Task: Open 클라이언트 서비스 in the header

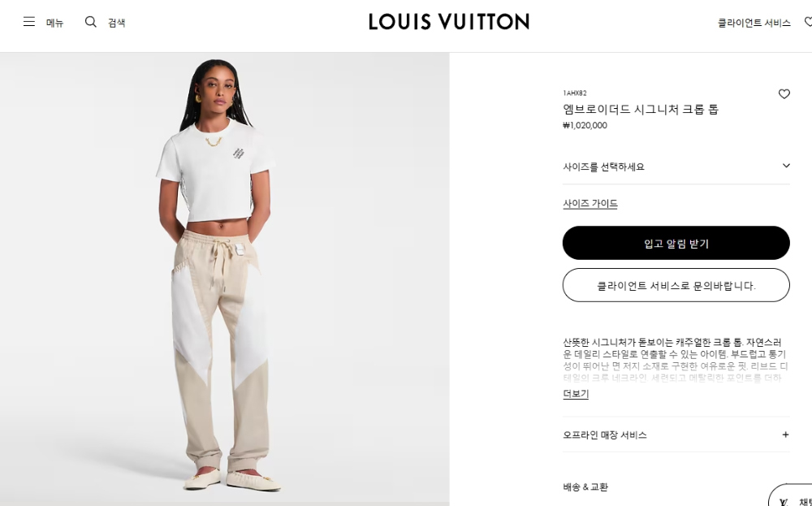Action: [754, 23]
